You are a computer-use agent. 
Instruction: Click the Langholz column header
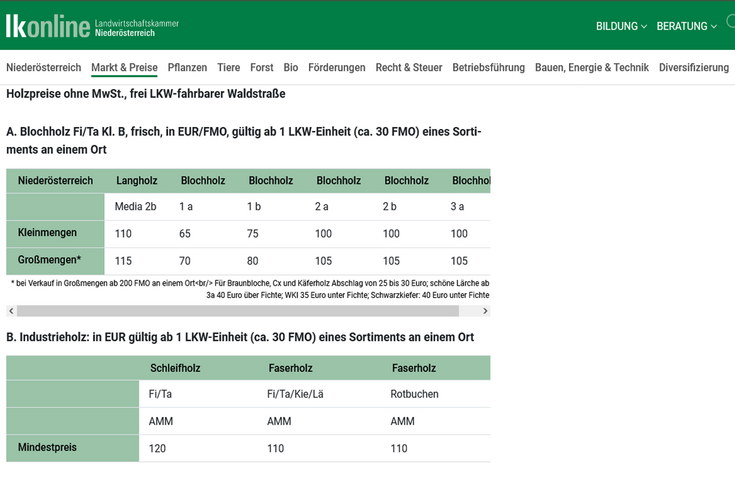click(136, 180)
